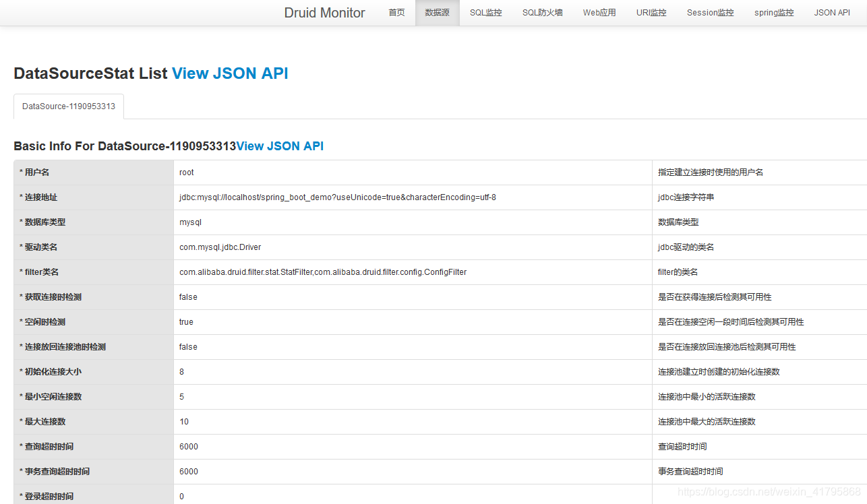Click description jdbc连接字符串
This screenshot has height=504, width=867.
click(x=686, y=197)
